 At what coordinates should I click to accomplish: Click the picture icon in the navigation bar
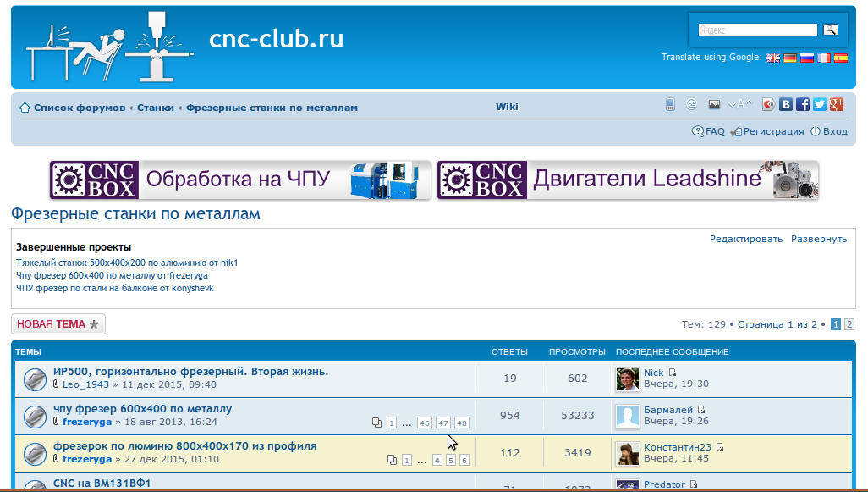(714, 104)
